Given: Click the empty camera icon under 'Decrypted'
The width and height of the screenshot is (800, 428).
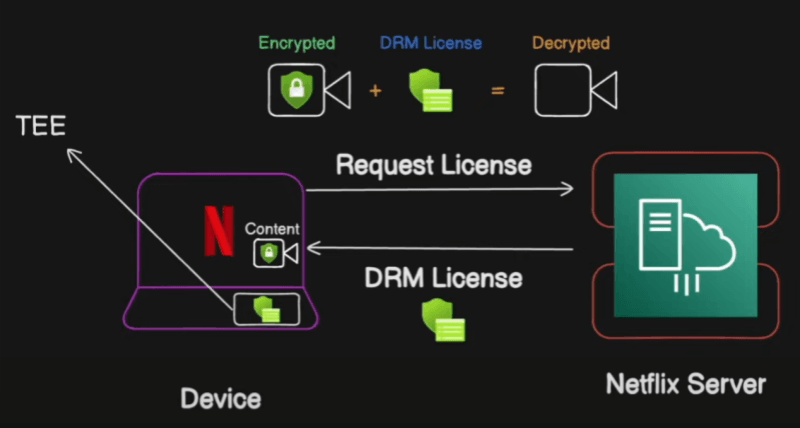Looking at the screenshot, I should point(576,90).
